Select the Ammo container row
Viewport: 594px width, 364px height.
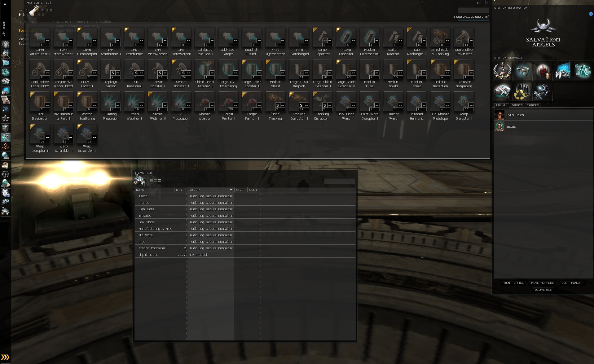coord(245,196)
